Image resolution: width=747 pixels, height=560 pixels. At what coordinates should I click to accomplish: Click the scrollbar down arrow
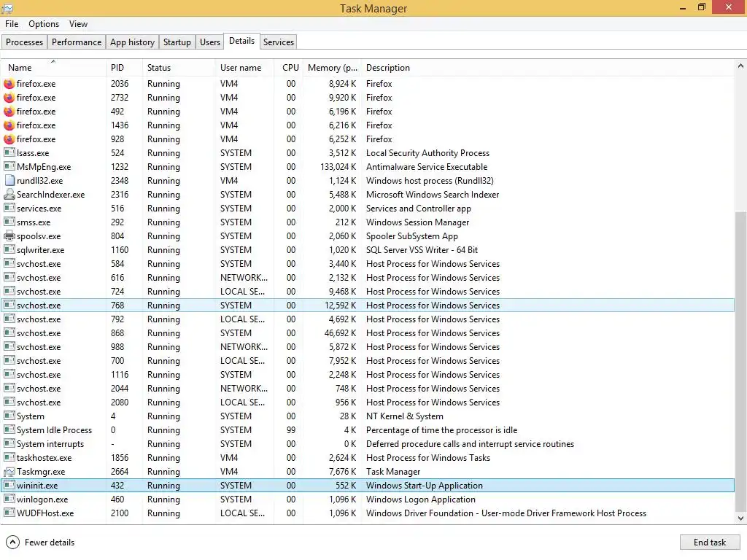coord(740,518)
